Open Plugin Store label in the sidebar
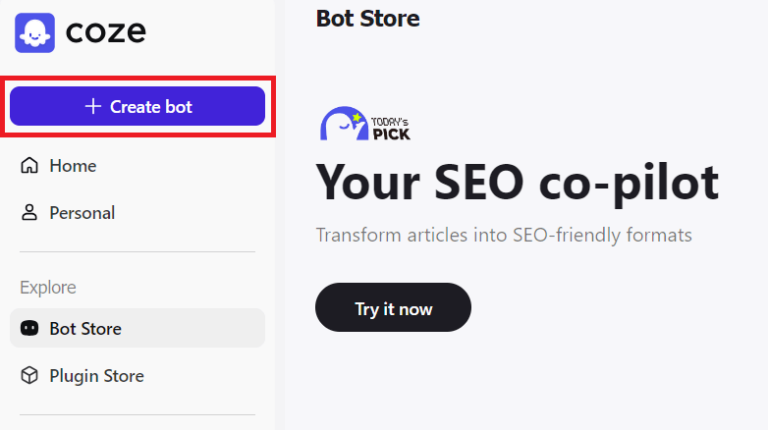This screenshot has width=768, height=430. (96, 376)
